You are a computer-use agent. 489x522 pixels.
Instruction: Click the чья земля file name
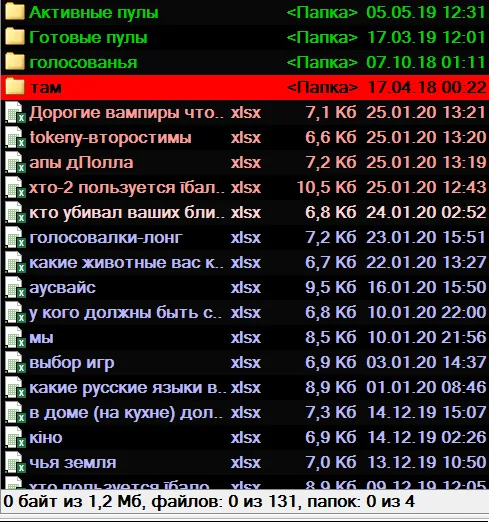pos(73,463)
